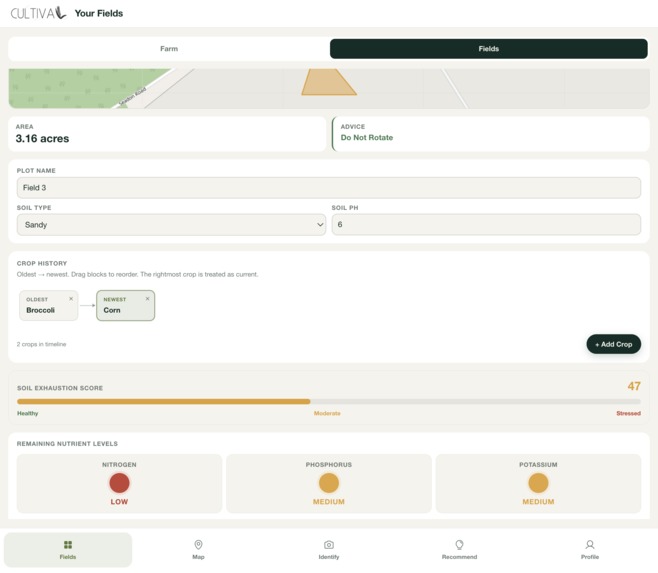Click the soil exhaustion score '47'
The width and height of the screenshot is (658, 573).
pyautogui.click(x=634, y=386)
